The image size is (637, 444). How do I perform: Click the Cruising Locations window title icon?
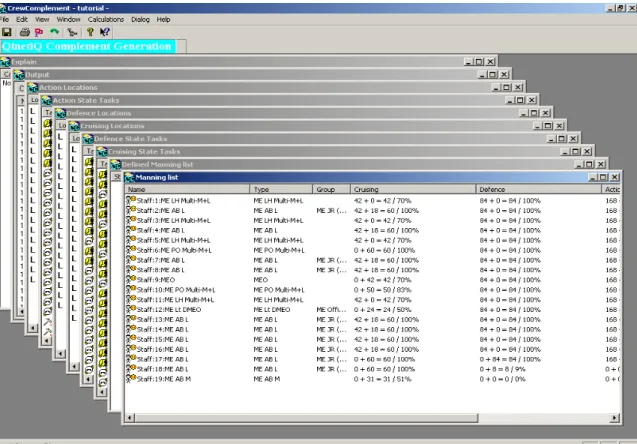tap(74, 126)
